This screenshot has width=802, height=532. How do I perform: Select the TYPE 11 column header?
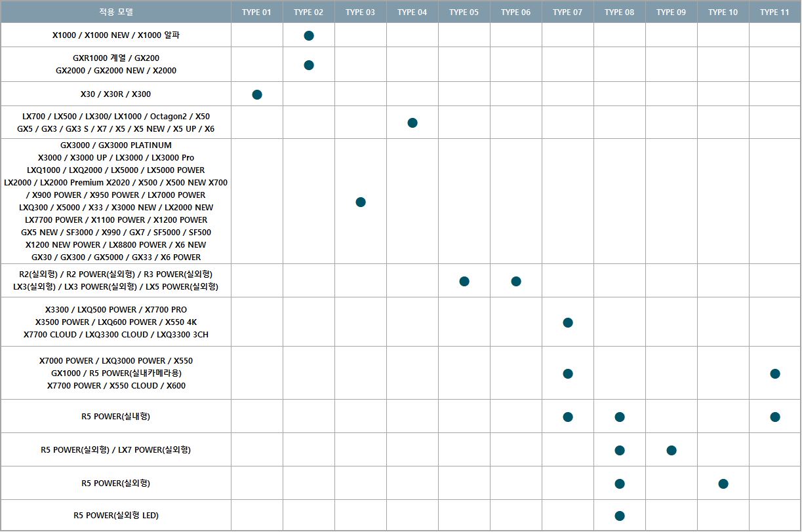coord(774,12)
